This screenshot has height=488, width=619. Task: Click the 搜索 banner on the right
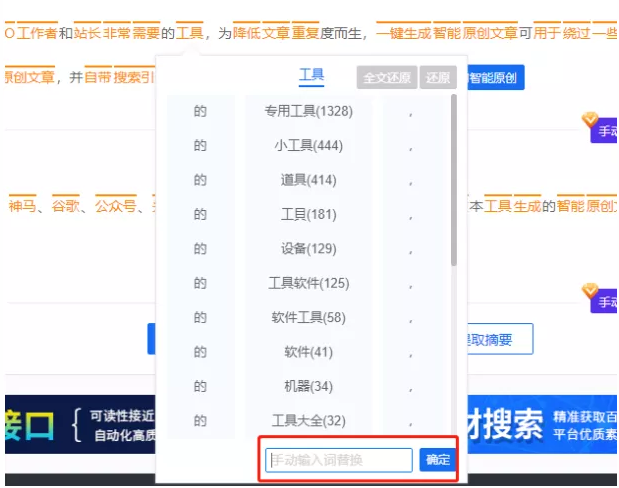[542, 424]
